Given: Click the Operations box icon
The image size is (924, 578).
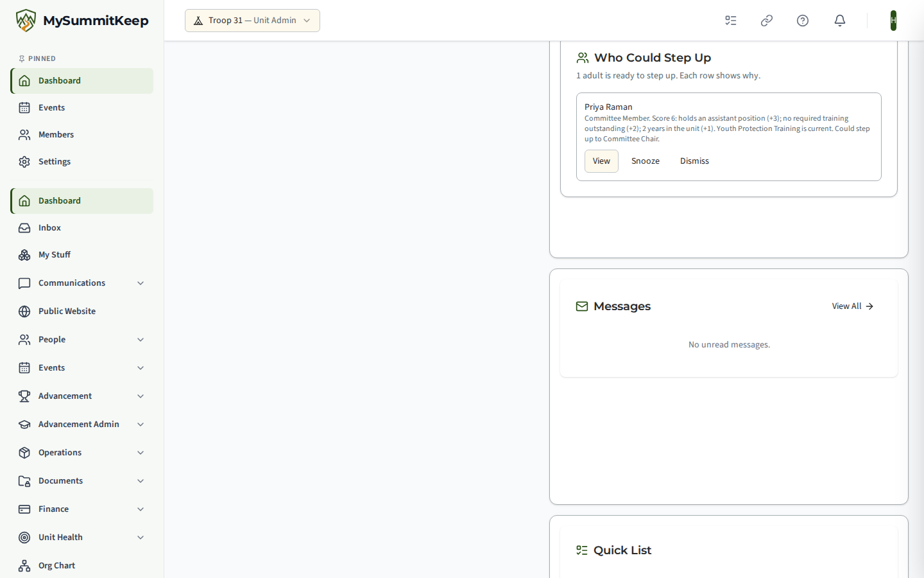Looking at the screenshot, I should point(24,453).
